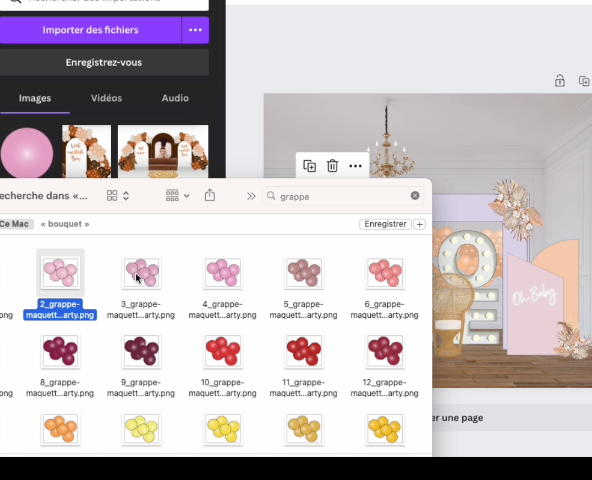Click the duplicate element icon in floating toolbar
The height and width of the screenshot is (480, 592).
(x=310, y=166)
